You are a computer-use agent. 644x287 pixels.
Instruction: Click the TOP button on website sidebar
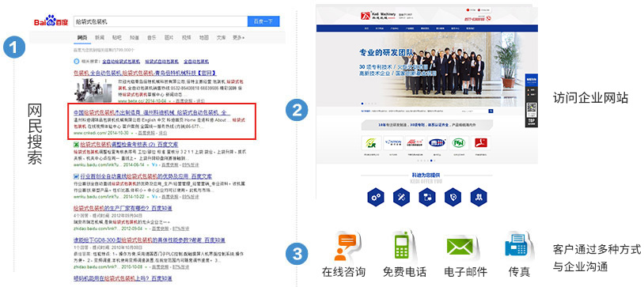click(531, 122)
